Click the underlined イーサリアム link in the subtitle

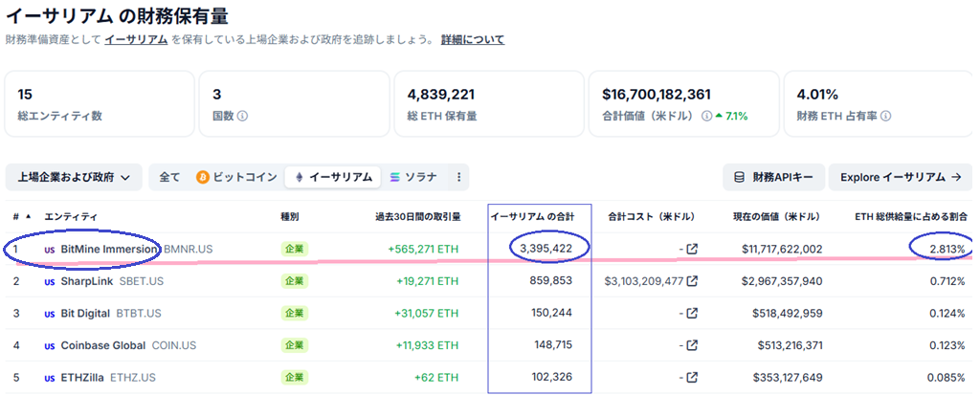click(x=136, y=40)
